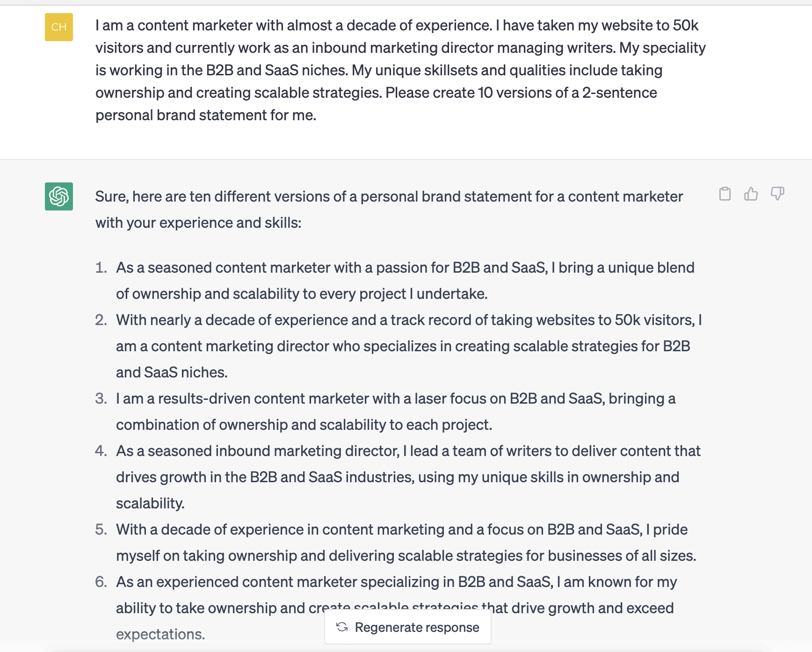Click the list number 3 marker
This screenshot has width=812, height=652.
pos(101,398)
